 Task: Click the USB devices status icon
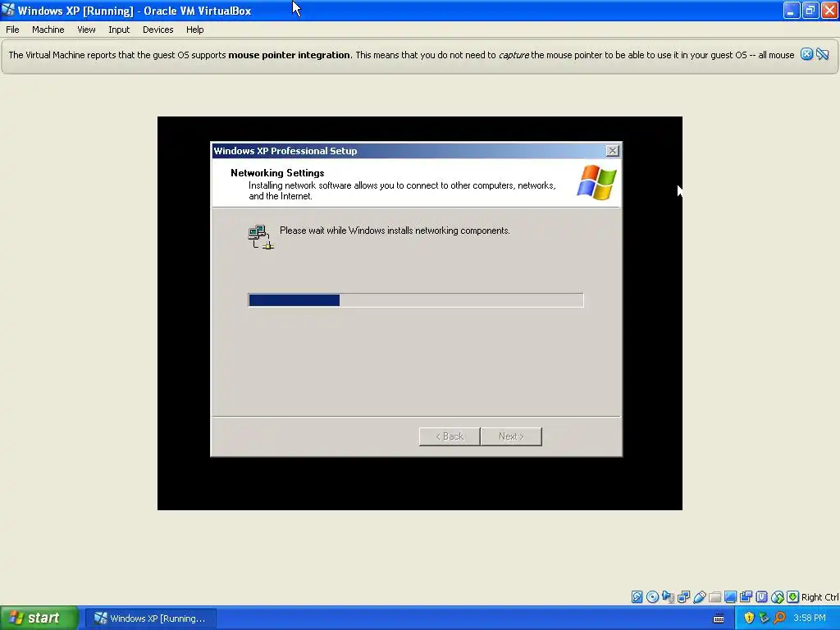[x=699, y=597]
